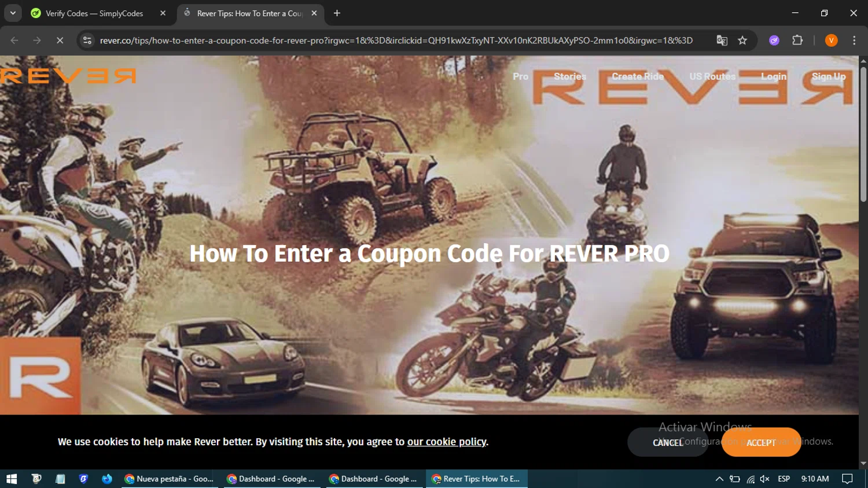Open Create Ride navigation link
Screen dimensions: 868x488
638,76
